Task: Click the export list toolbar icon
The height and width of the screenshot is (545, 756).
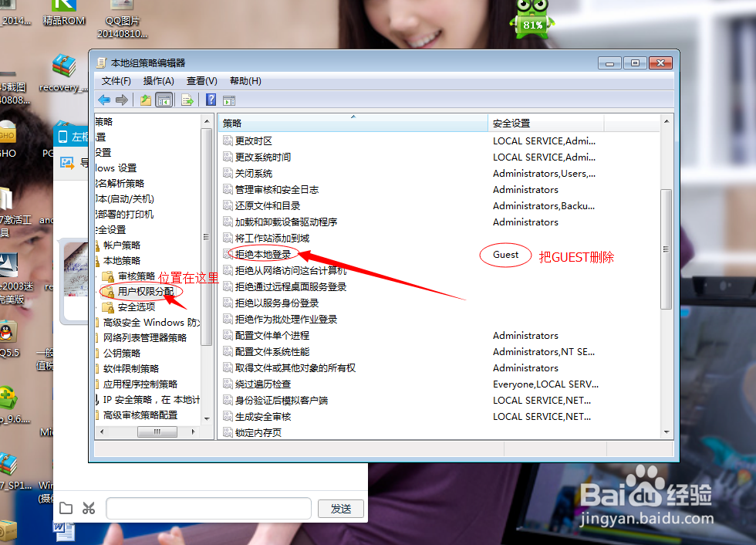Action: pyautogui.click(x=185, y=99)
